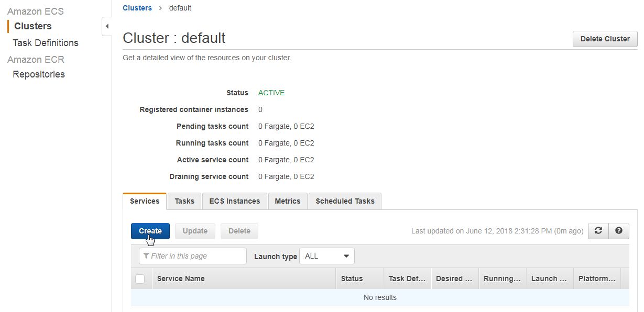644x312 pixels.
Task: Open the Launch type ALL dropdown
Action: pos(327,256)
